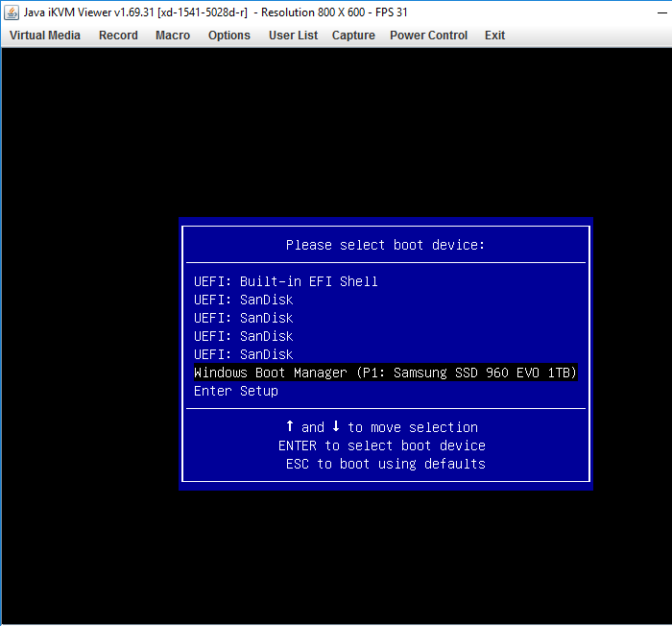Open the Record menu
The image size is (672, 626).
(118, 36)
